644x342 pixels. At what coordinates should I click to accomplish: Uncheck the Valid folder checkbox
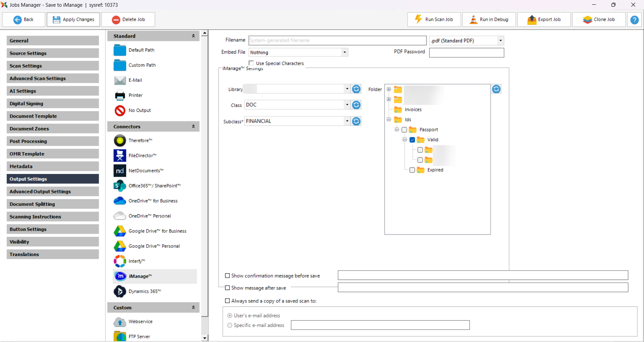412,140
